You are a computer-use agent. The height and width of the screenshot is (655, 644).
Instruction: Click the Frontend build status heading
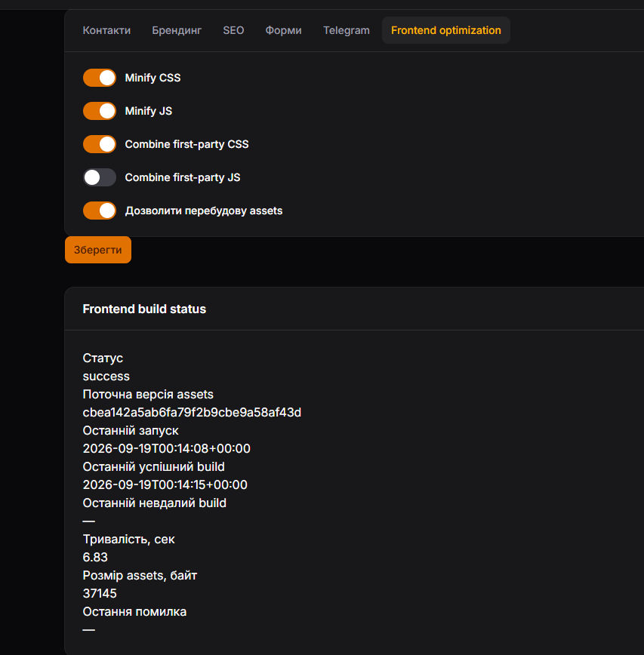pyautogui.click(x=144, y=309)
